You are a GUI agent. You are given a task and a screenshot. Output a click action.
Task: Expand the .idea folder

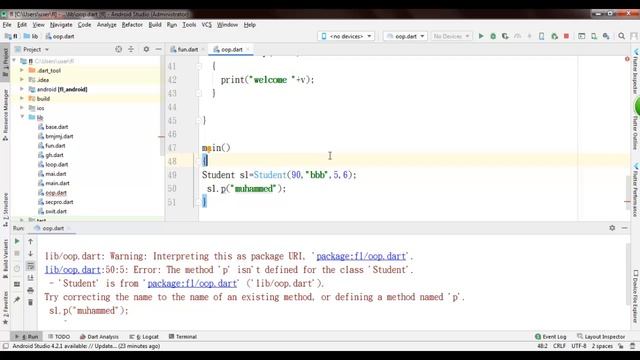tap(22, 80)
